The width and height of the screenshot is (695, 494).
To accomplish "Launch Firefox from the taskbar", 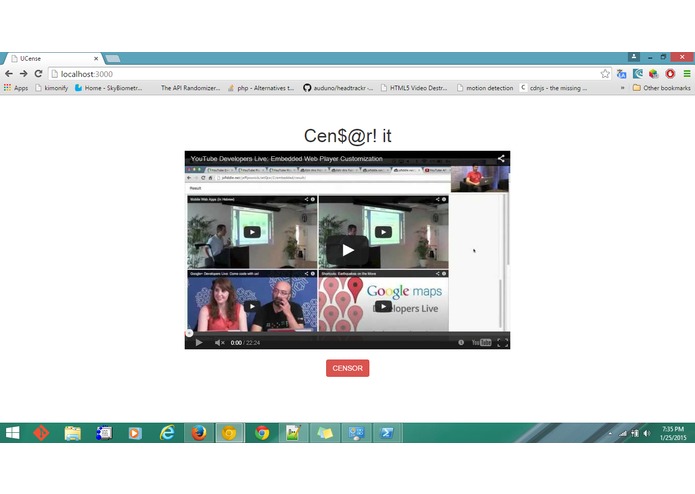I will coord(199,433).
